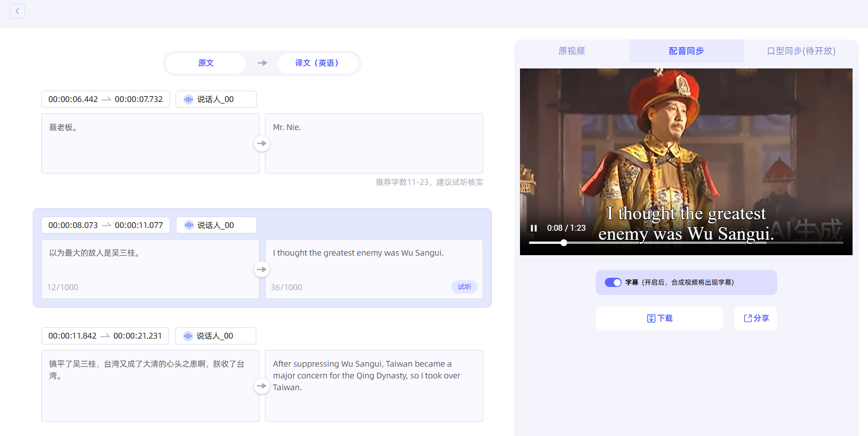Open speaker selector 说话人_00 for third segment

(x=216, y=336)
